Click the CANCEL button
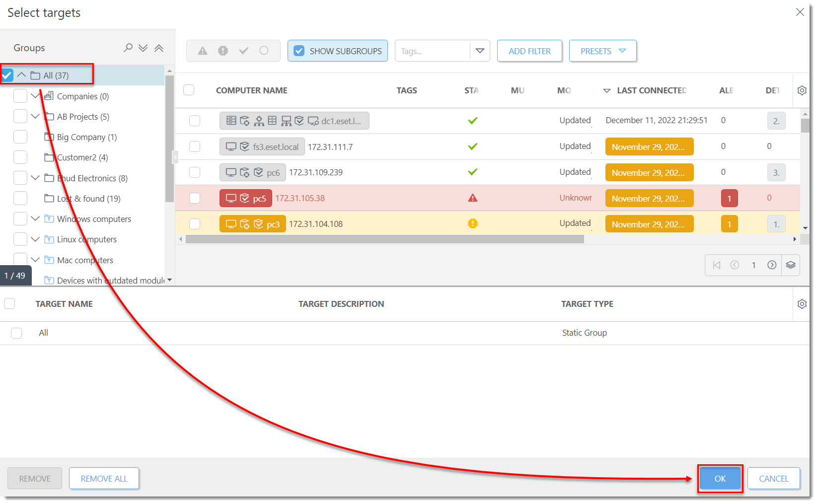This screenshot has width=817, height=504. coord(773,479)
